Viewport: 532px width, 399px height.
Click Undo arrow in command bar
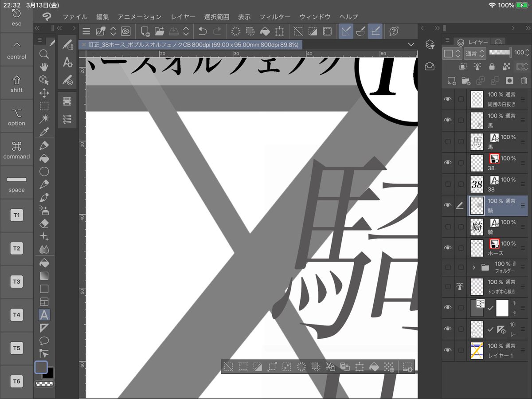(203, 31)
